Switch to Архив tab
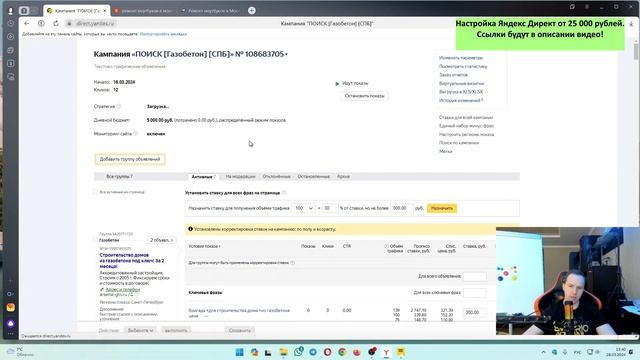The height and width of the screenshot is (360, 640). tap(343, 176)
